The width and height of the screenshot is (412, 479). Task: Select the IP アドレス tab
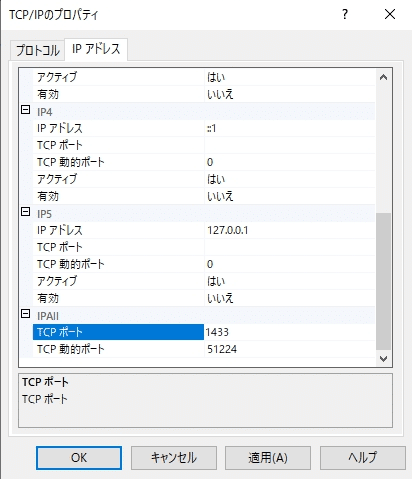coord(96,49)
